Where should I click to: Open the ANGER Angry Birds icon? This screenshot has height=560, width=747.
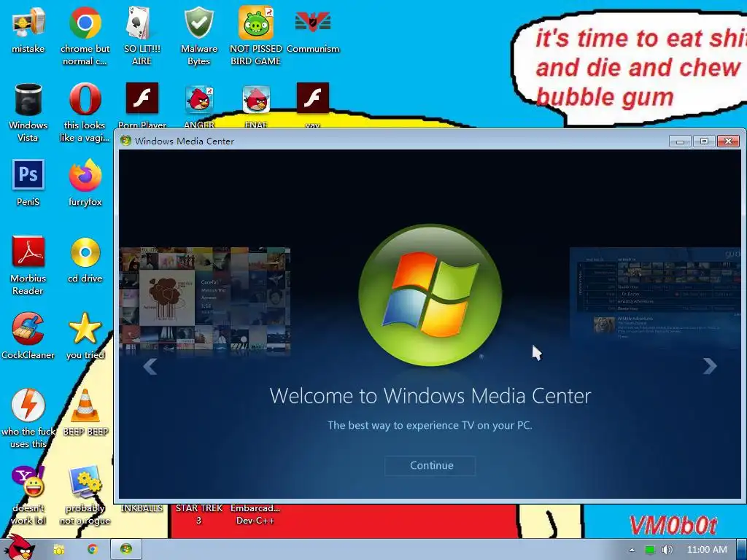198,100
